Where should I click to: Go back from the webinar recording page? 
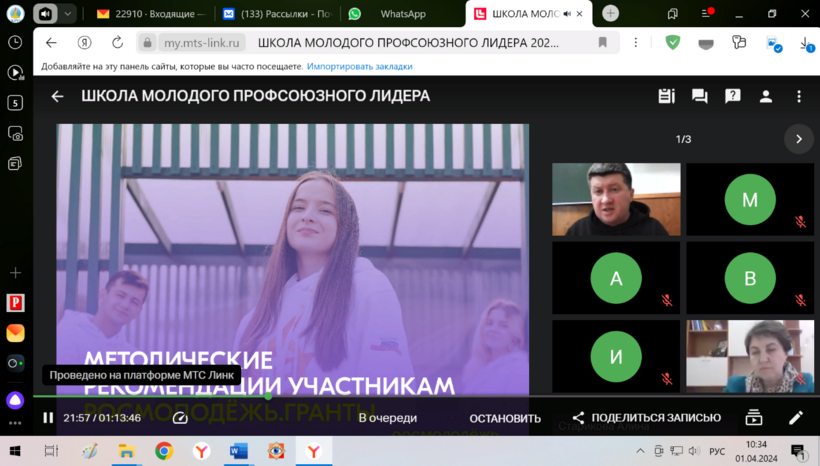coord(57,96)
